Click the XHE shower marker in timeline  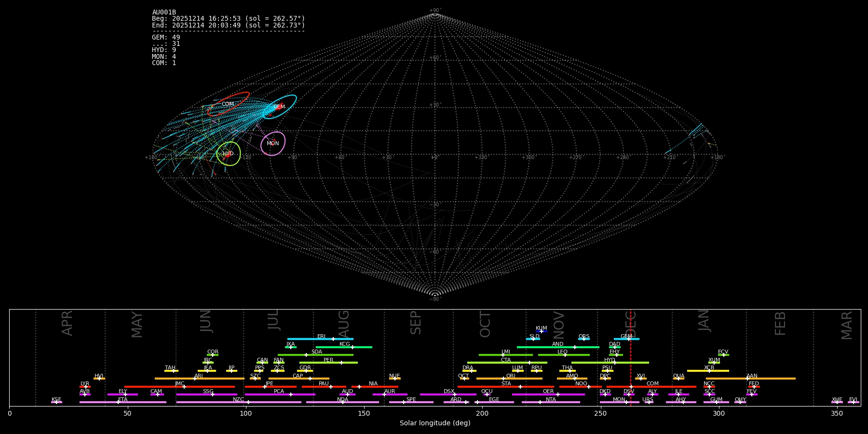tap(837, 402)
